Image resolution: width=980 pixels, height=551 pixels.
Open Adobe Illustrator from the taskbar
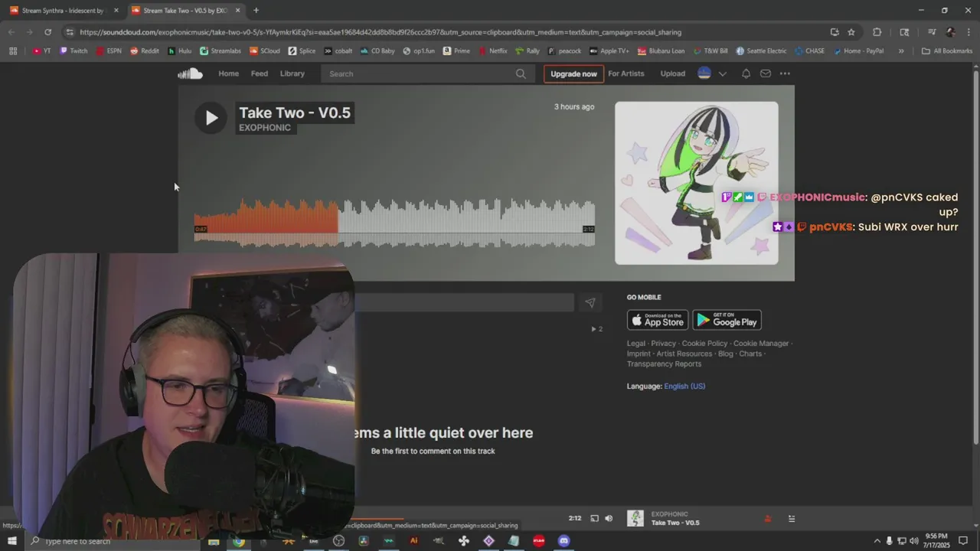[413, 541]
